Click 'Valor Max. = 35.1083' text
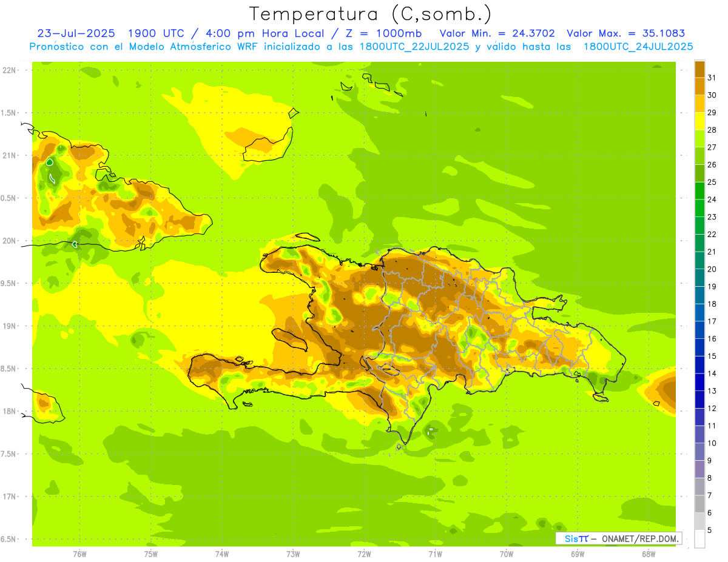This screenshot has width=728, height=562. point(625,33)
